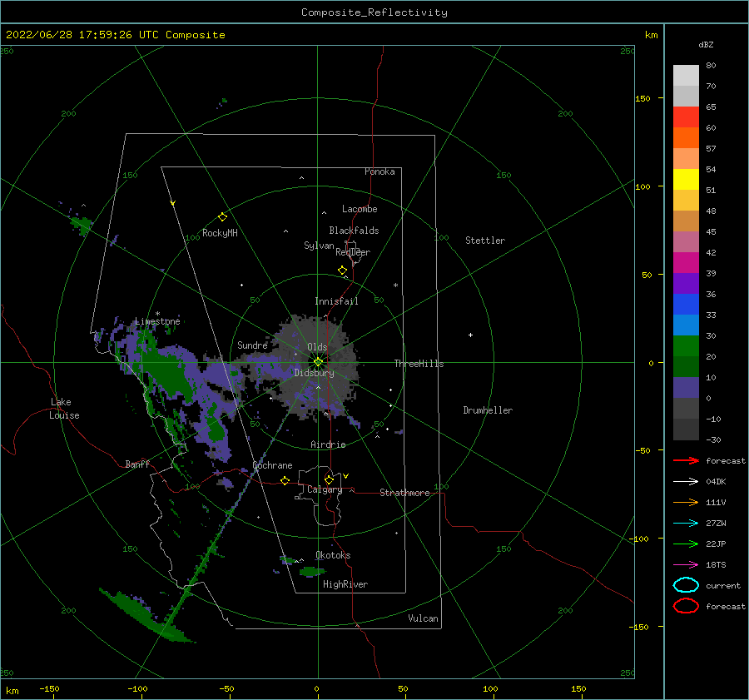Click the Limestone label
749x700 pixels.
click(157, 321)
